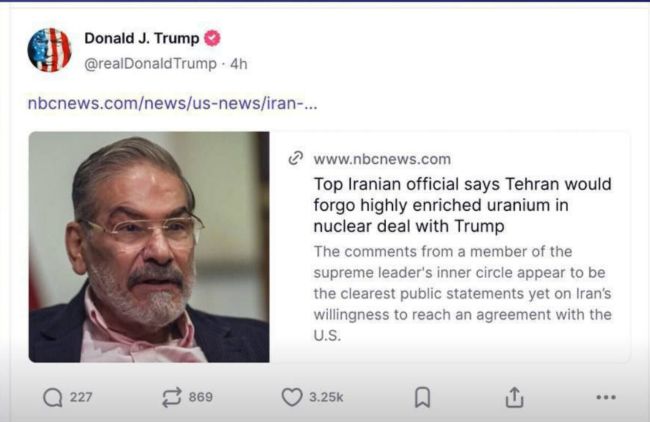The width and height of the screenshot is (650, 422).
Task: Click the article preview photo
Action: point(148,246)
